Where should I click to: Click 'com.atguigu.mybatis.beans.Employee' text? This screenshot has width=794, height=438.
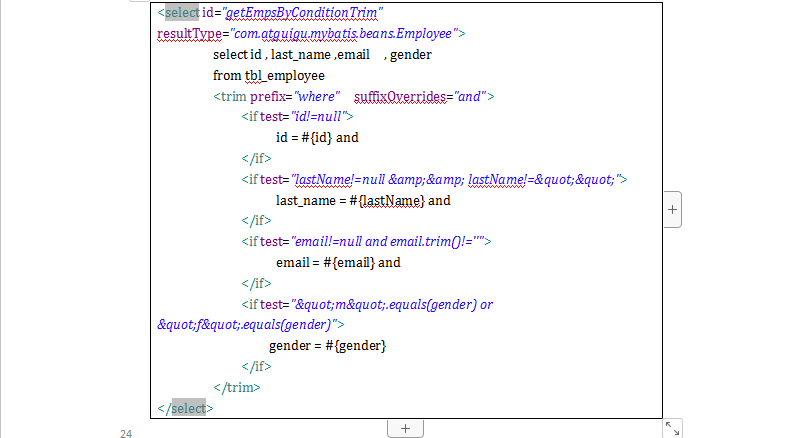tap(343, 34)
